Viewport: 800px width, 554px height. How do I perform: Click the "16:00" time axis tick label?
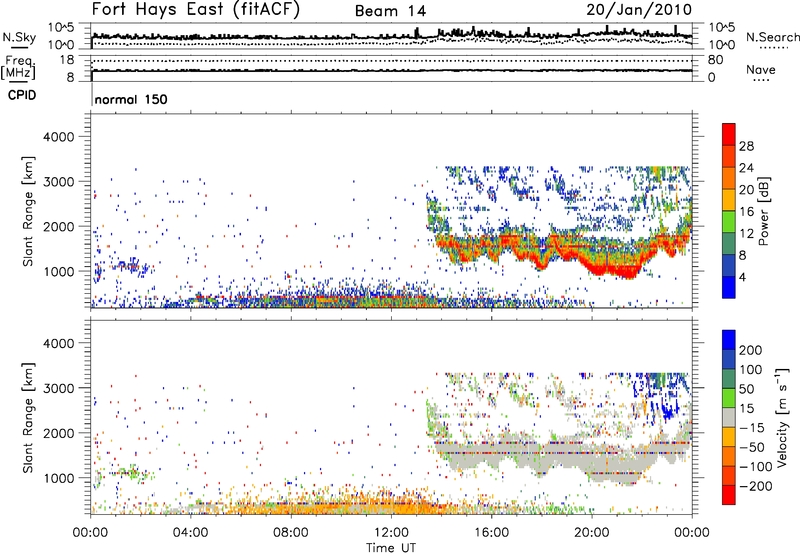pos(491,533)
